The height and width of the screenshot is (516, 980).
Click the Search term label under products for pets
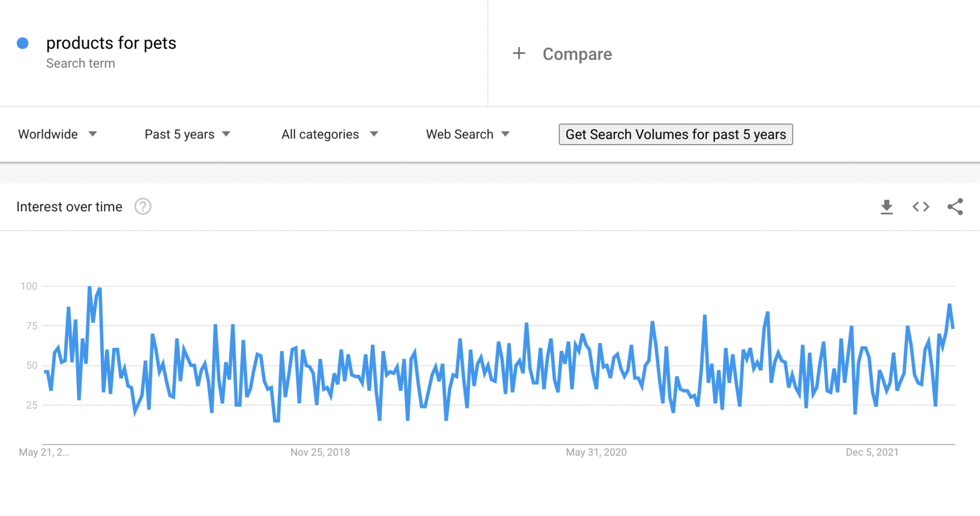point(80,63)
